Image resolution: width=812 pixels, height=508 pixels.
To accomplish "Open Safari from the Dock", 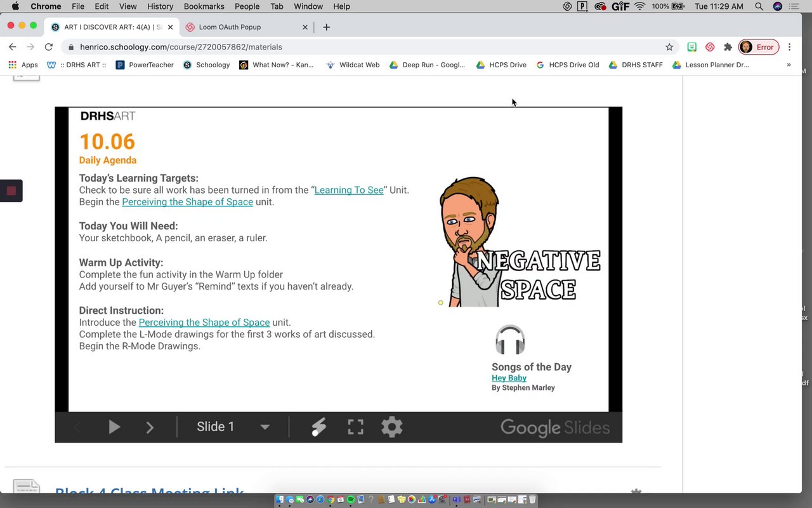I will 320,500.
